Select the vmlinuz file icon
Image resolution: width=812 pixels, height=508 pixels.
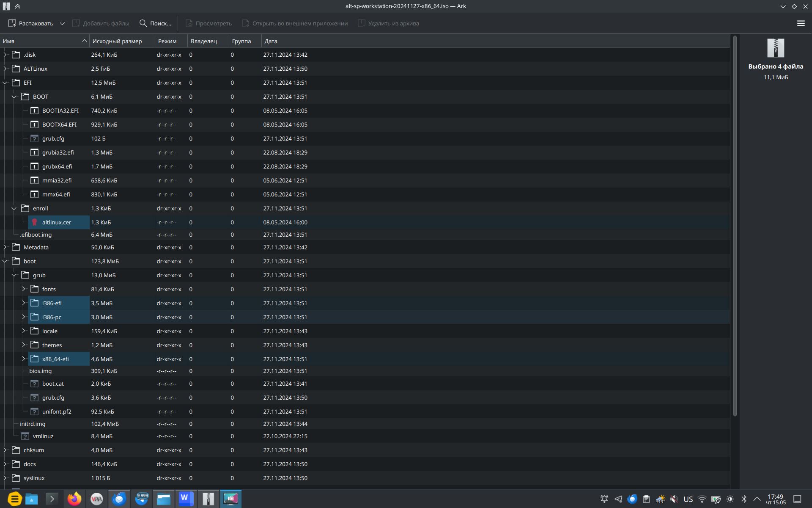point(25,436)
